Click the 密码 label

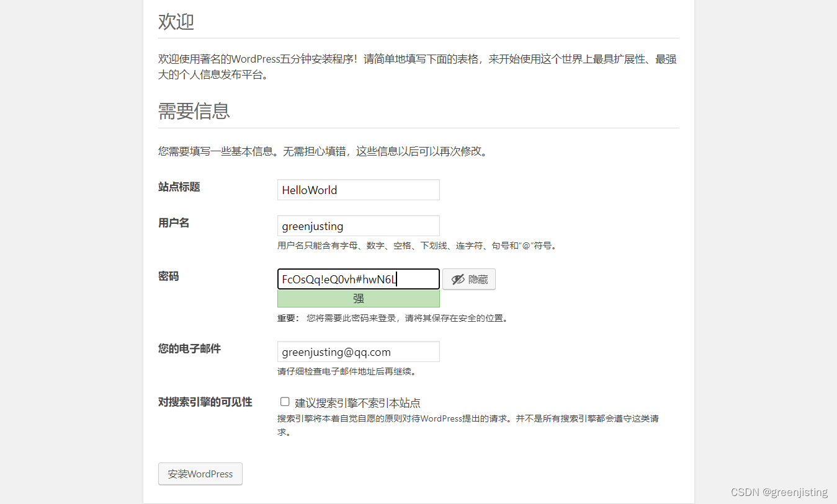169,276
